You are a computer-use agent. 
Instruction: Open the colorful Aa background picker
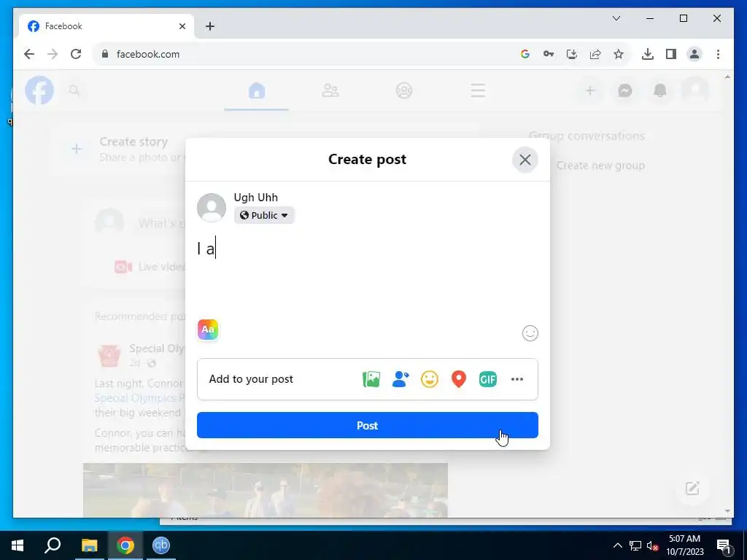[x=208, y=330]
